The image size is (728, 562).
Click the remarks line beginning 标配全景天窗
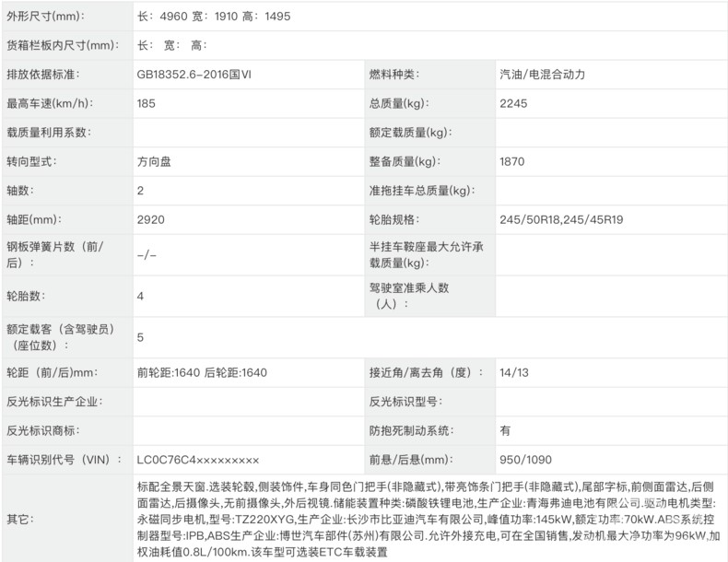click(x=426, y=486)
